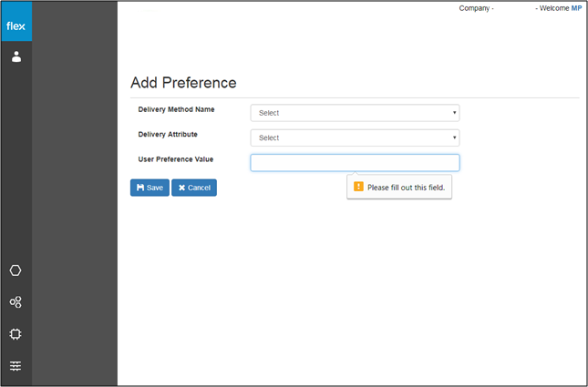Open the sliders settings icon in sidebar
Image resolution: width=588 pixels, height=387 pixels.
15,366
